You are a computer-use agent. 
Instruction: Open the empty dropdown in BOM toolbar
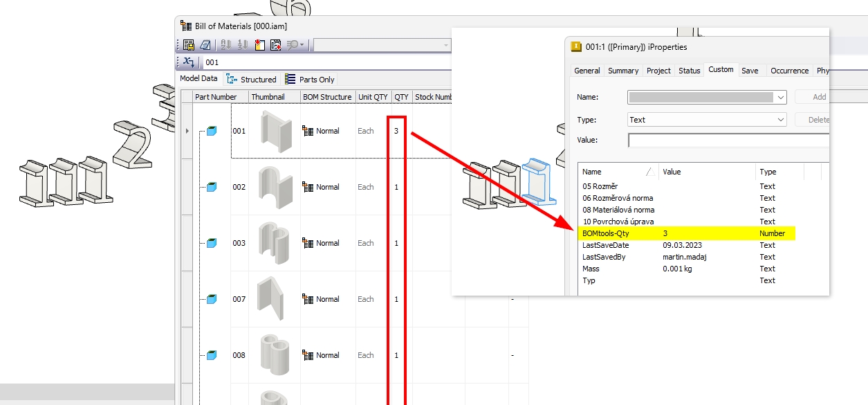point(380,45)
